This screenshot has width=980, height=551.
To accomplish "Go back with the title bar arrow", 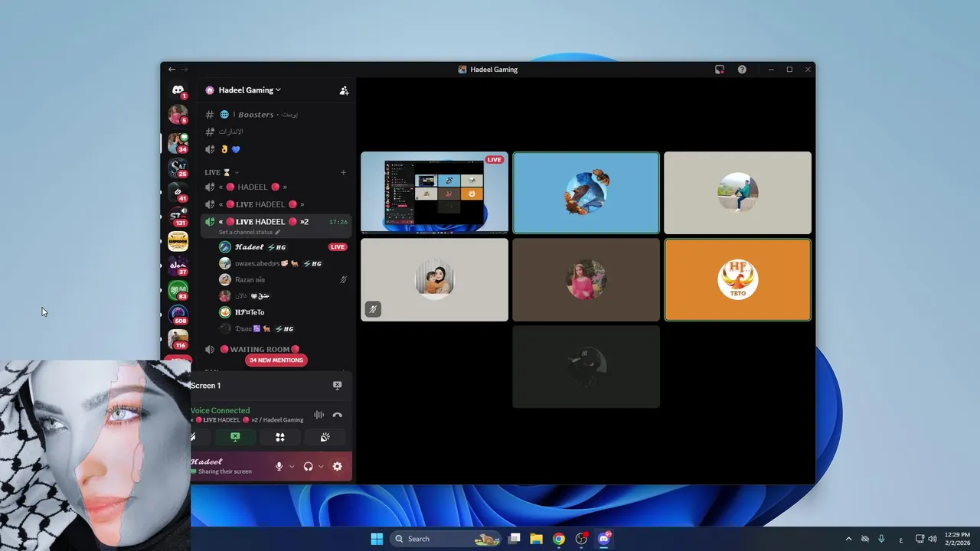I will pos(171,70).
